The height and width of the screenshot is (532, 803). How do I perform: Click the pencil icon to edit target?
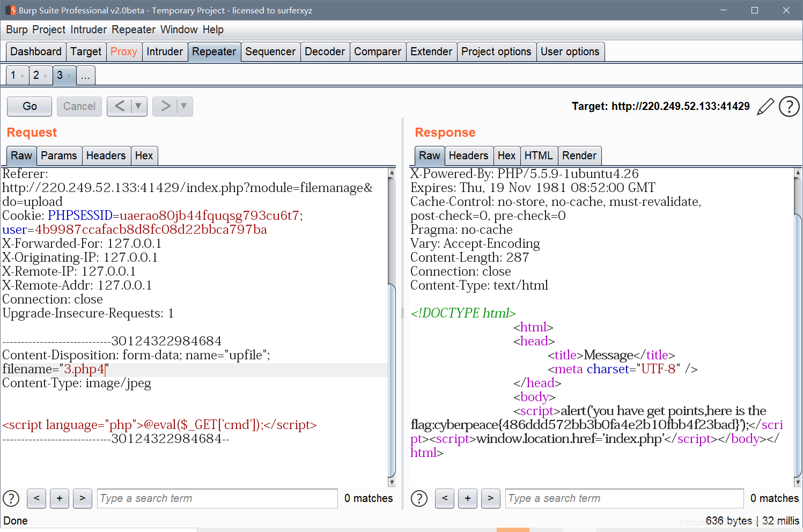tap(765, 106)
